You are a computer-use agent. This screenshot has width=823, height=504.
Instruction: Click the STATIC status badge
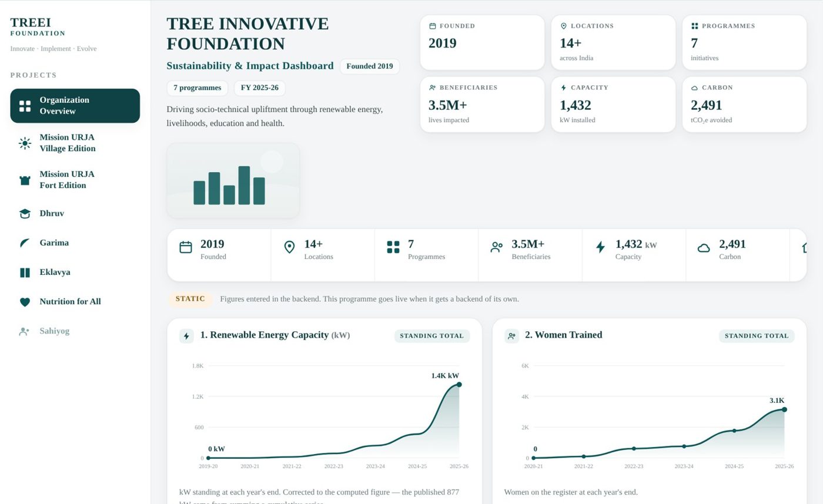coord(190,299)
